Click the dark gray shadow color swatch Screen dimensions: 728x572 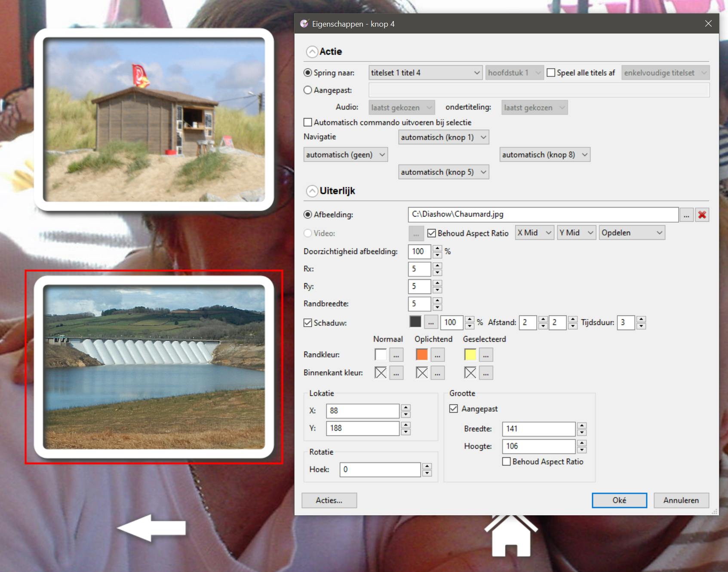(415, 322)
